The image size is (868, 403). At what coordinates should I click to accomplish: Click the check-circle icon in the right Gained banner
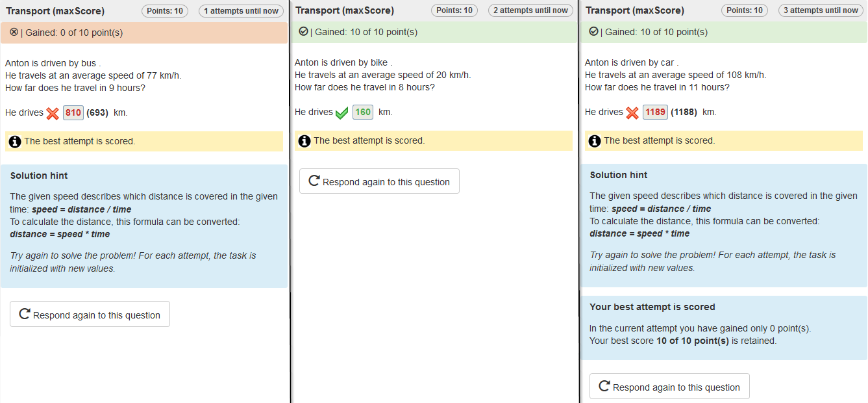tap(593, 32)
